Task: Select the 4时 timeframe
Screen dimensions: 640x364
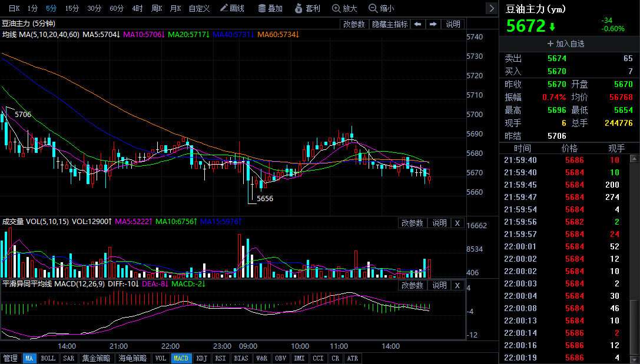Action: (138, 8)
